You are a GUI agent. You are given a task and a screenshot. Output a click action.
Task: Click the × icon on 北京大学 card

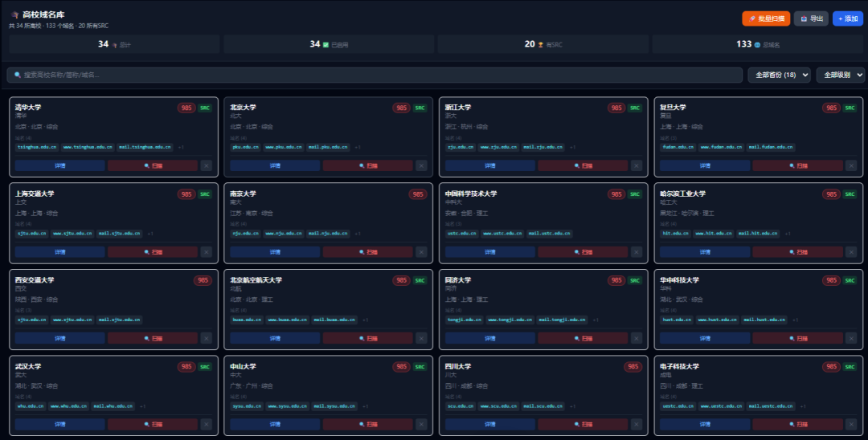pyautogui.click(x=421, y=165)
